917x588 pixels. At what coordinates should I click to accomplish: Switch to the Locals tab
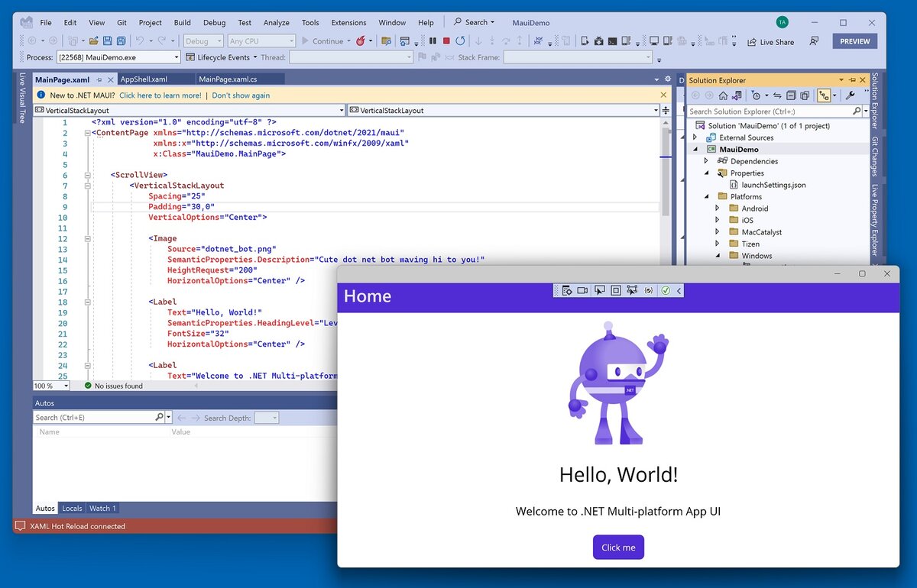pos(72,508)
